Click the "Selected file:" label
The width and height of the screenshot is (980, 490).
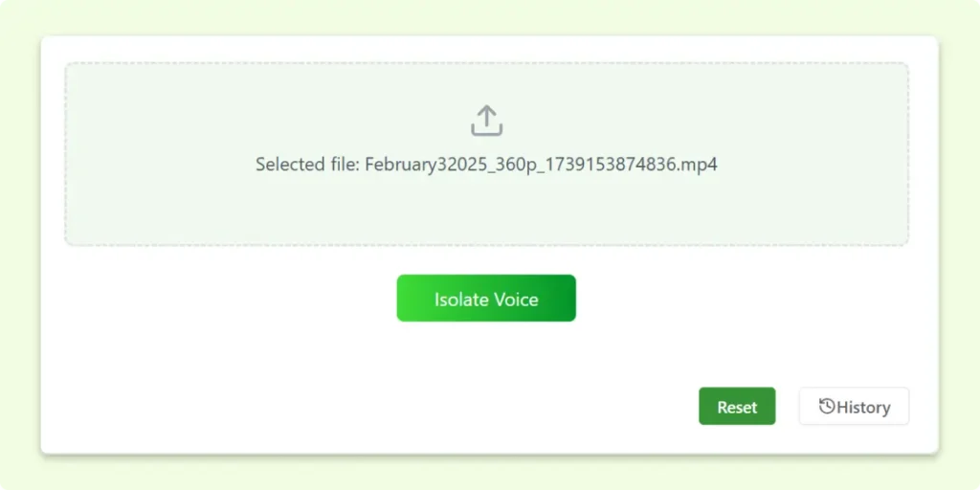(306, 165)
